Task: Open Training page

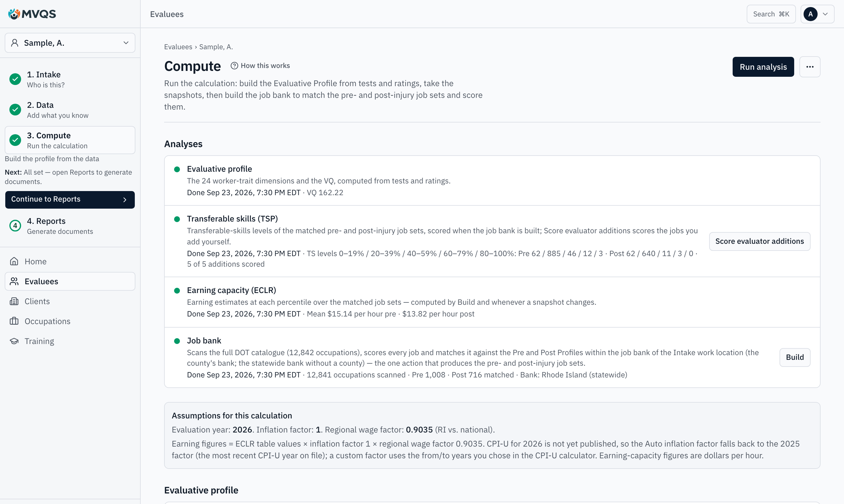Action: tap(70, 341)
